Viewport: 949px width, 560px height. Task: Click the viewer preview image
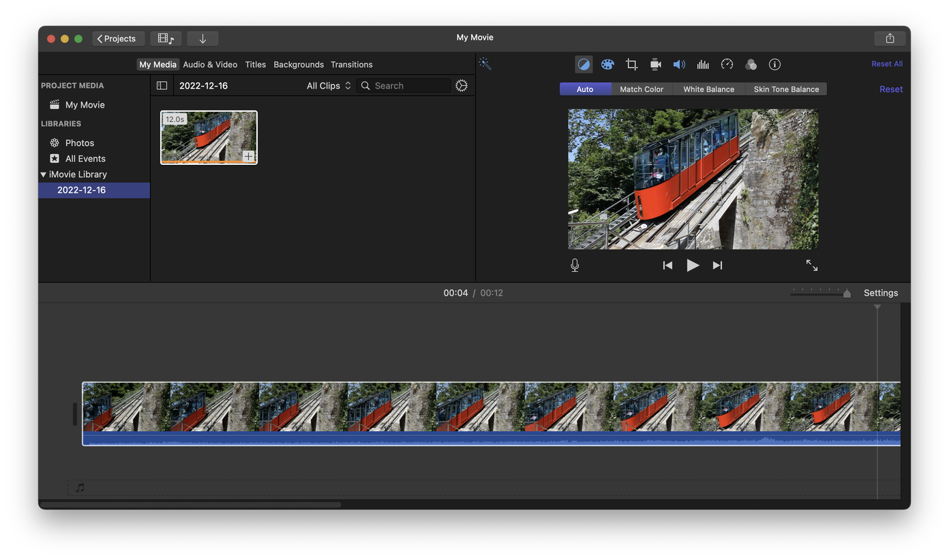pos(693,179)
